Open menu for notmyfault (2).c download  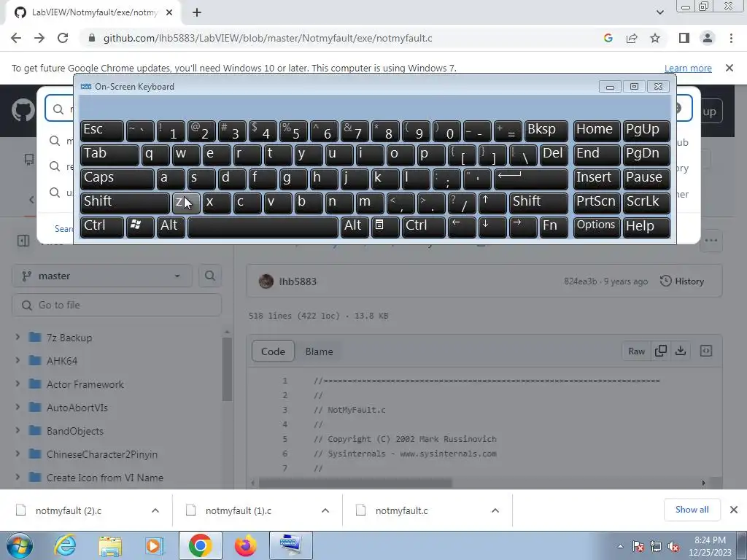click(x=155, y=510)
